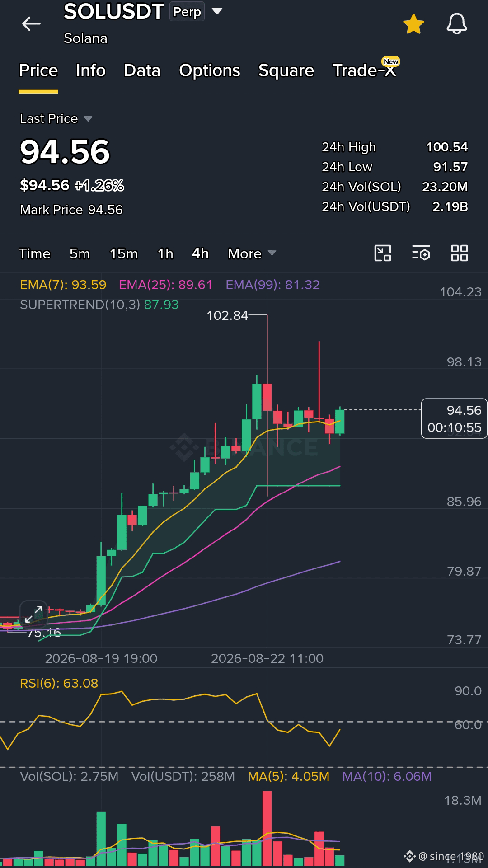Tap the MA(5): 4.05M label
Image resolution: width=488 pixels, height=868 pixels.
[x=288, y=776]
